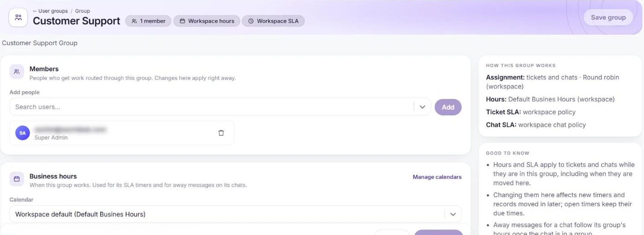Image resolution: width=644 pixels, height=235 pixels.
Task: Expand the Calendar dropdown chevron arrow
Action: point(453,214)
